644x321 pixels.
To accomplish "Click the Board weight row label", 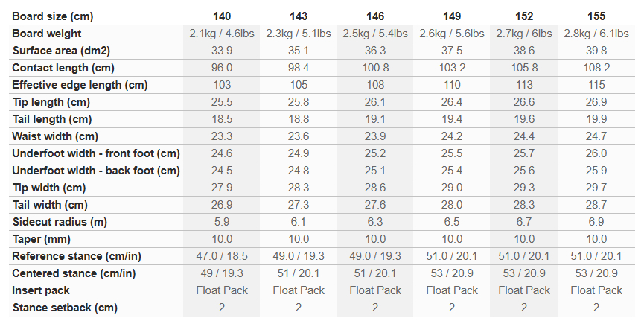I will tap(47, 34).
